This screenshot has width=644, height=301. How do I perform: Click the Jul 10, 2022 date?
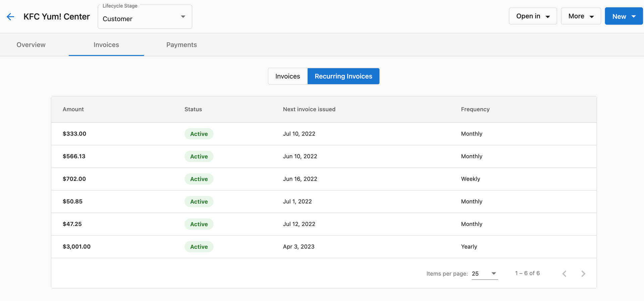tap(299, 134)
